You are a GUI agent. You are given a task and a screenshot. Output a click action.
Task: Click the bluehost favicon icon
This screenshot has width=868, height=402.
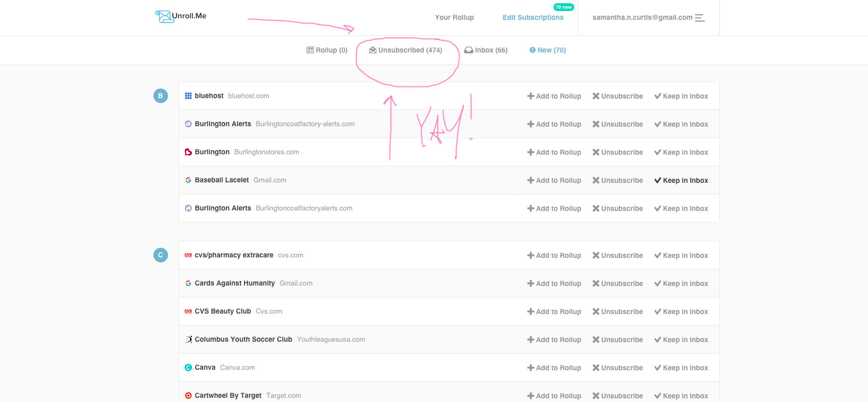(x=188, y=96)
